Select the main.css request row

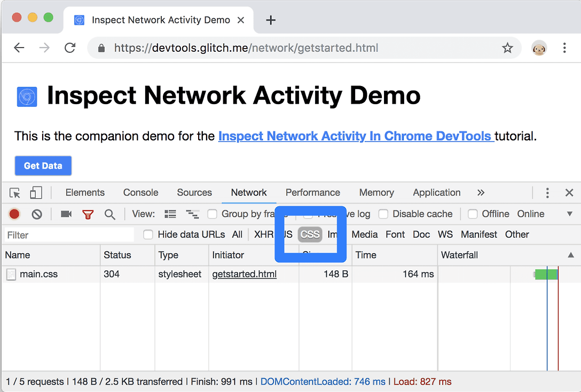pos(290,274)
